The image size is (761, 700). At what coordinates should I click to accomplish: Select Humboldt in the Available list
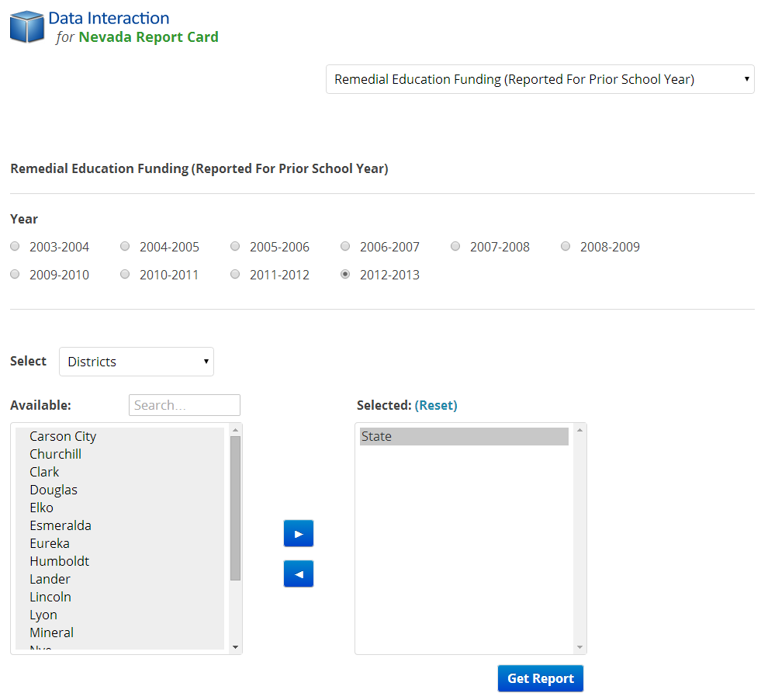(x=120, y=561)
